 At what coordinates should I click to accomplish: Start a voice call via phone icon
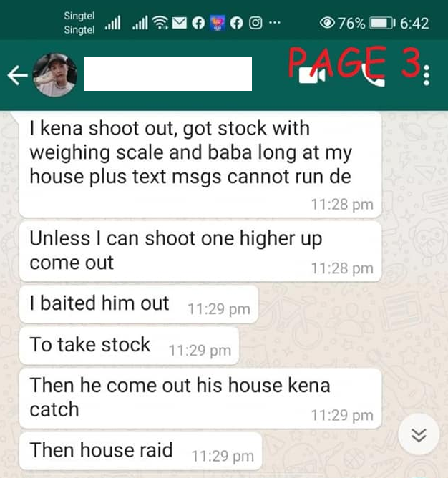click(x=374, y=77)
